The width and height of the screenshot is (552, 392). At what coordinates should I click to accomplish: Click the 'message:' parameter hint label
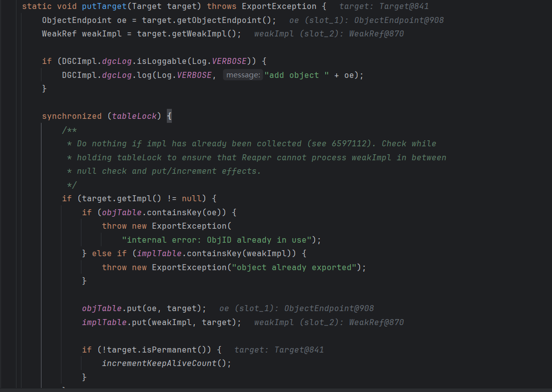click(x=243, y=75)
